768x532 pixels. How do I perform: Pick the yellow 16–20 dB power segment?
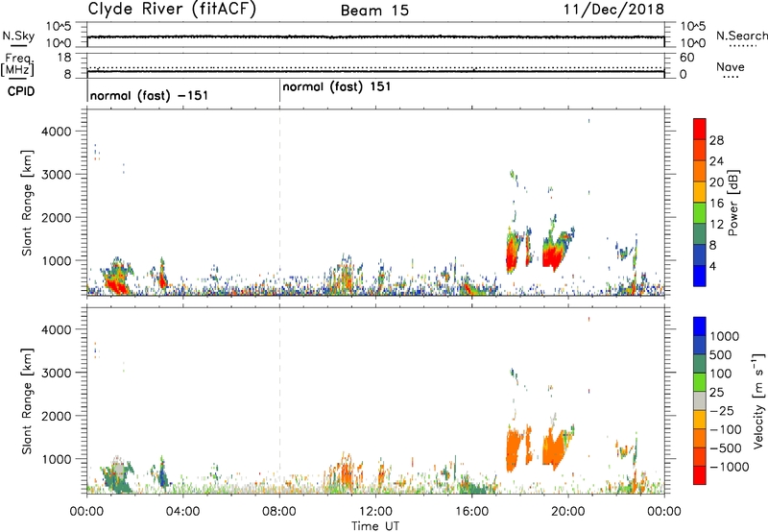pyautogui.click(x=700, y=192)
